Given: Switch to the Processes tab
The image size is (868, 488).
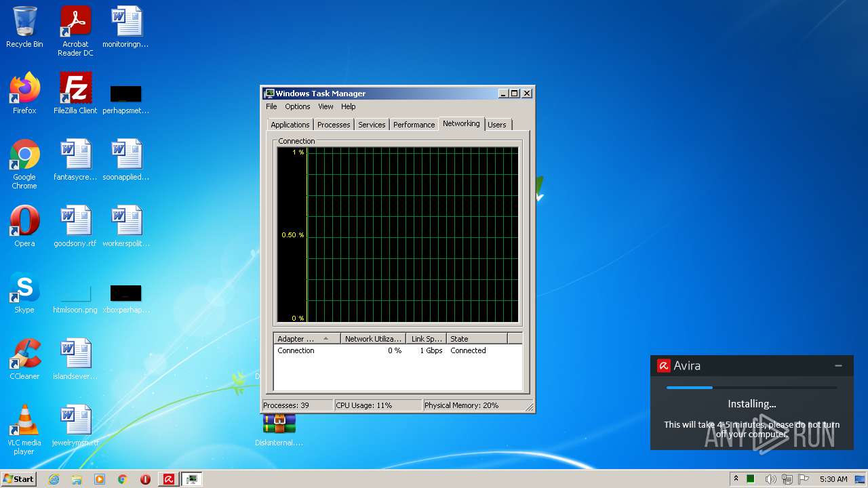Looking at the screenshot, I should pos(334,125).
